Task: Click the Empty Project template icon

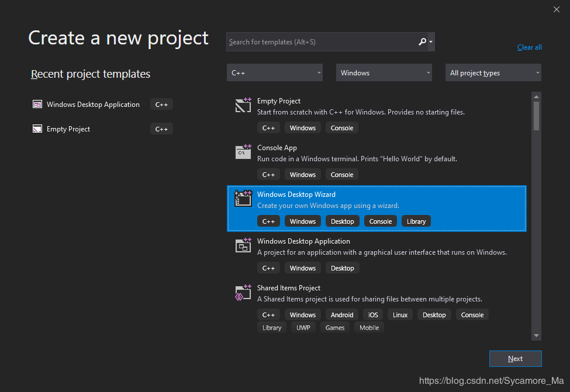Action: pyautogui.click(x=243, y=105)
